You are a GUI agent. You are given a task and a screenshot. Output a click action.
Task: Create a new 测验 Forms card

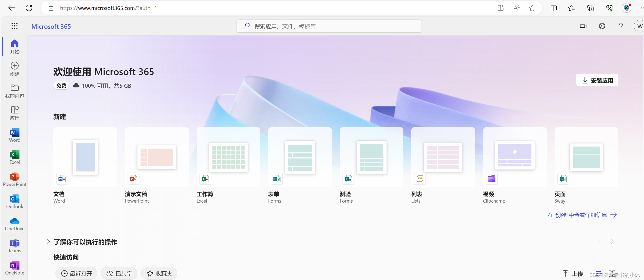tap(371, 165)
